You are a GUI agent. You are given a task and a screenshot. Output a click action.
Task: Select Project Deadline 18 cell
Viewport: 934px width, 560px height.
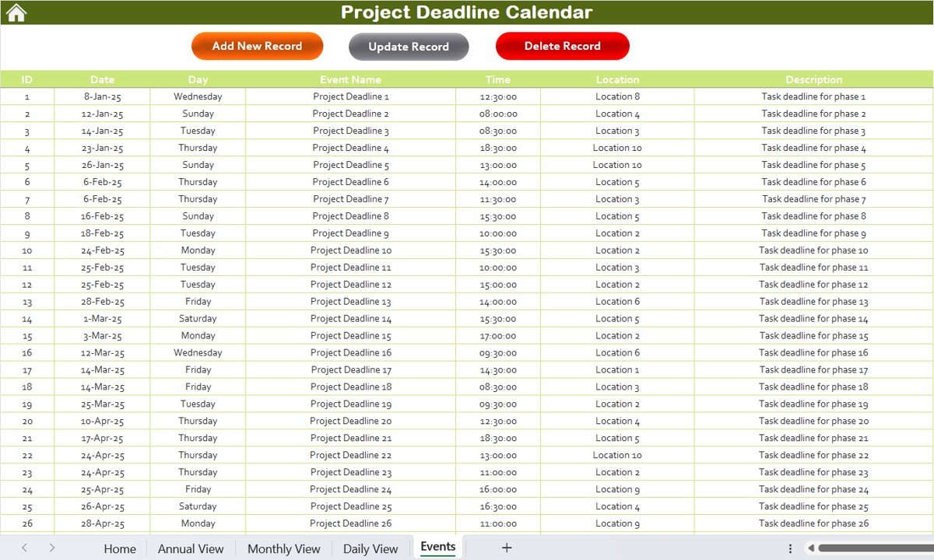pyautogui.click(x=350, y=387)
